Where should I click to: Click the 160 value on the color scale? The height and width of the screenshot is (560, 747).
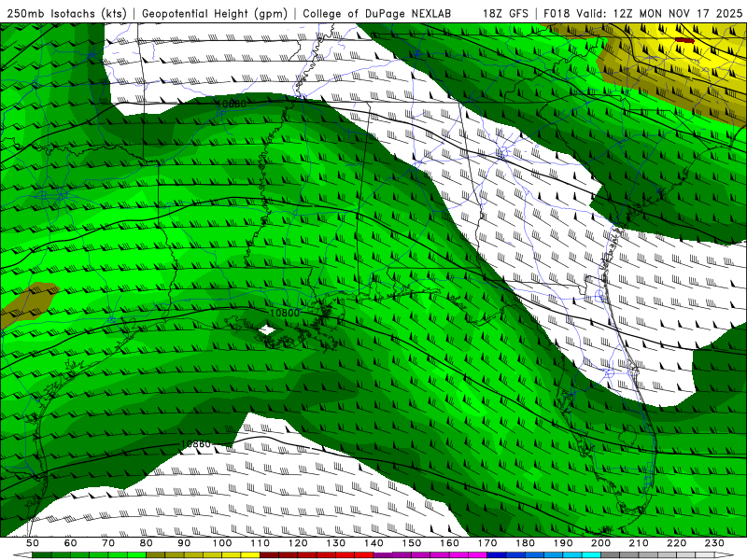click(449, 543)
